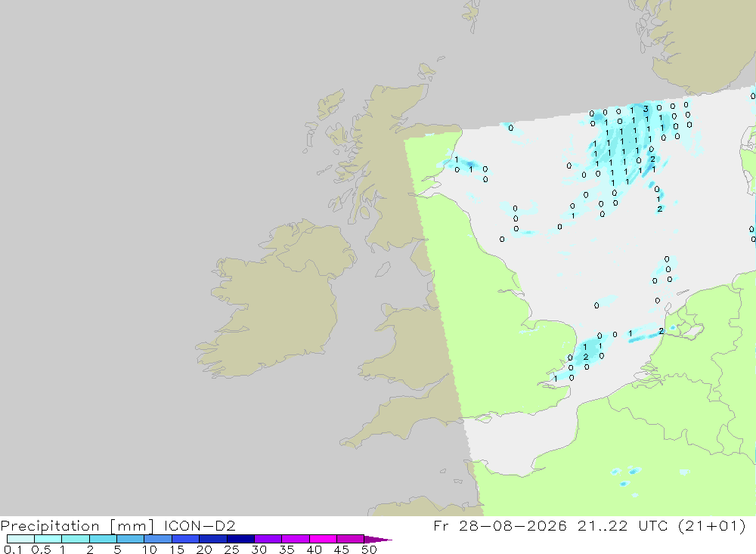Click the (21+01) forecast step label

[x=711, y=525]
